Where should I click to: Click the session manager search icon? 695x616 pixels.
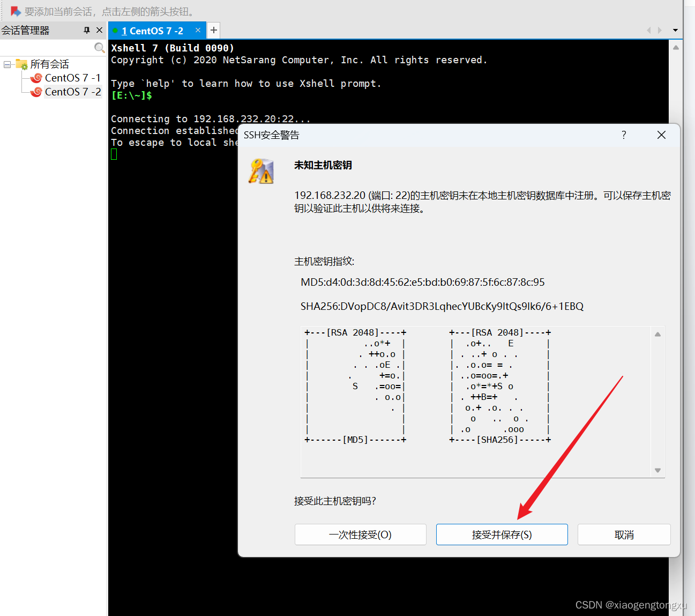pos(99,48)
